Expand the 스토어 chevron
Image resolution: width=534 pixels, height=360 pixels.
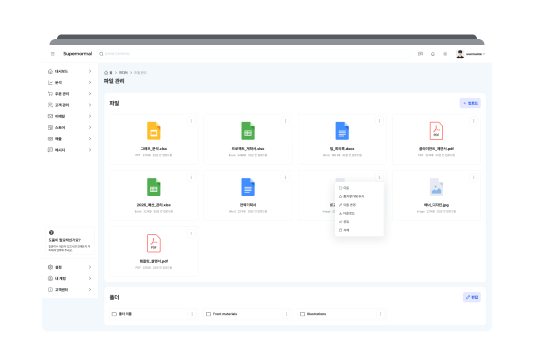(x=90, y=127)
